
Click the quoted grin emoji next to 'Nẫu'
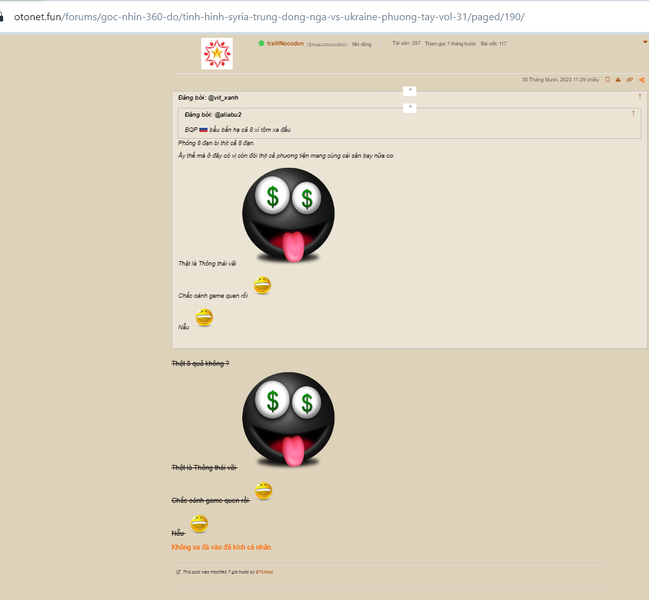point(204,317)
